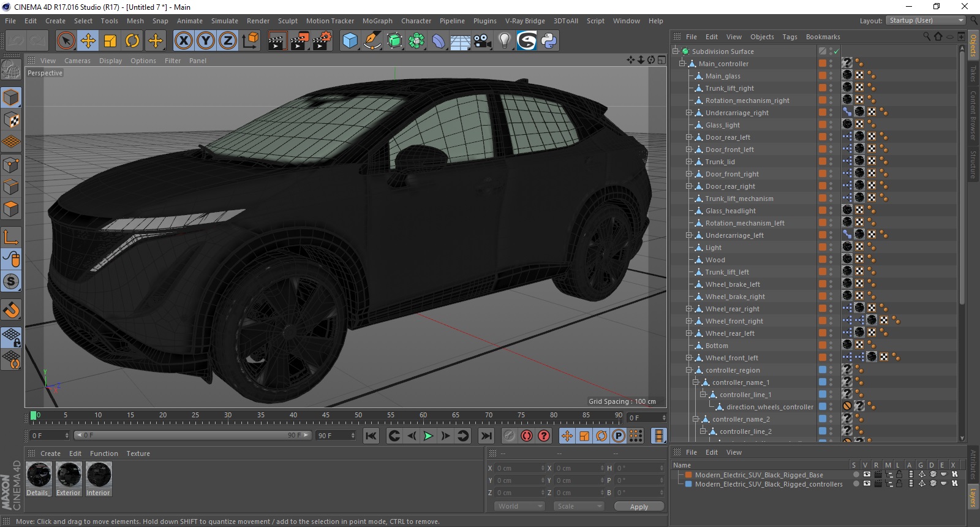This screenshot has height=527, width=980.
Task: Switch to Points mode
Action: [x=11, y=165]
